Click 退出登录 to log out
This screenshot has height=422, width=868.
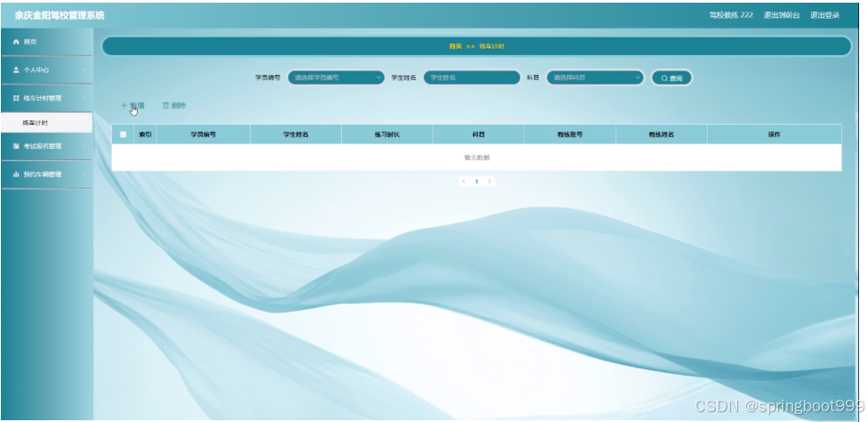point(824,15)
